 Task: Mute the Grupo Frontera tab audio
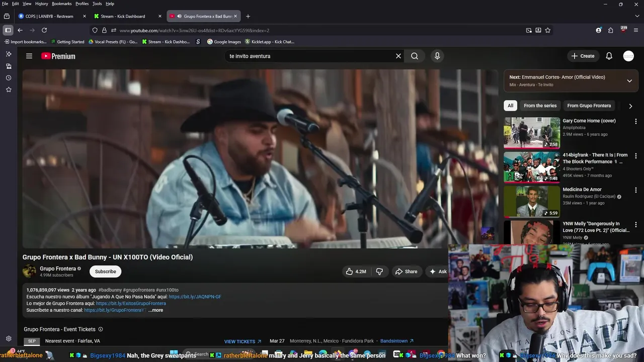coord(179,16)
